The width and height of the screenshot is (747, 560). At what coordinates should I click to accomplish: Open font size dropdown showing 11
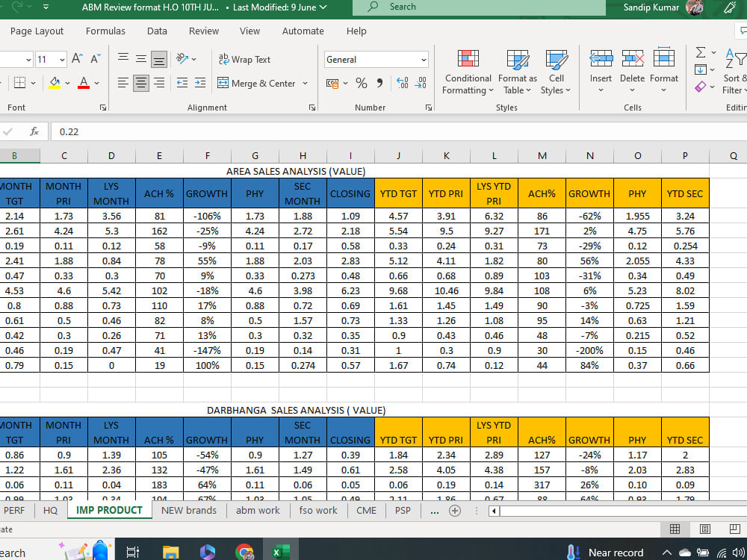63,60
